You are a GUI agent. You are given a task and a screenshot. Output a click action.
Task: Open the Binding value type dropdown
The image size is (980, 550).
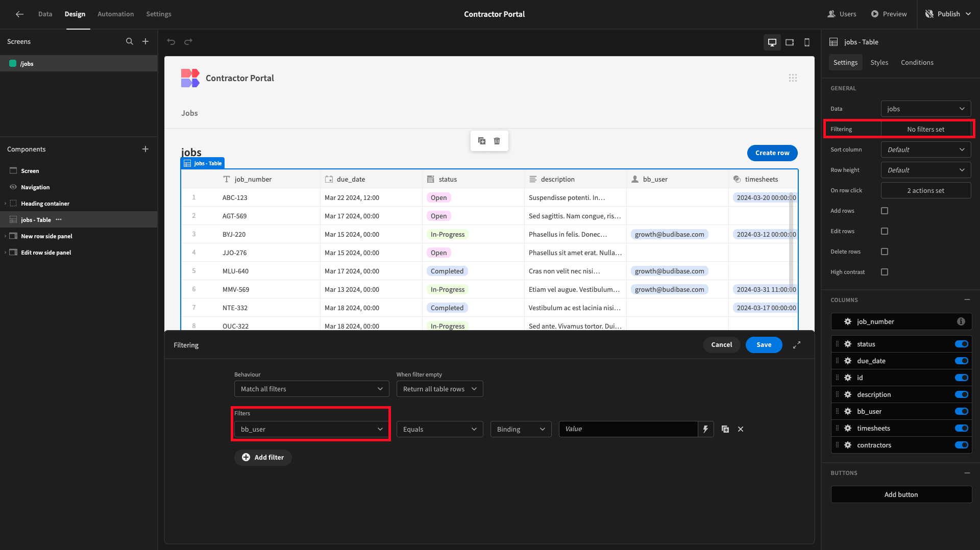(x=521, y=429)
